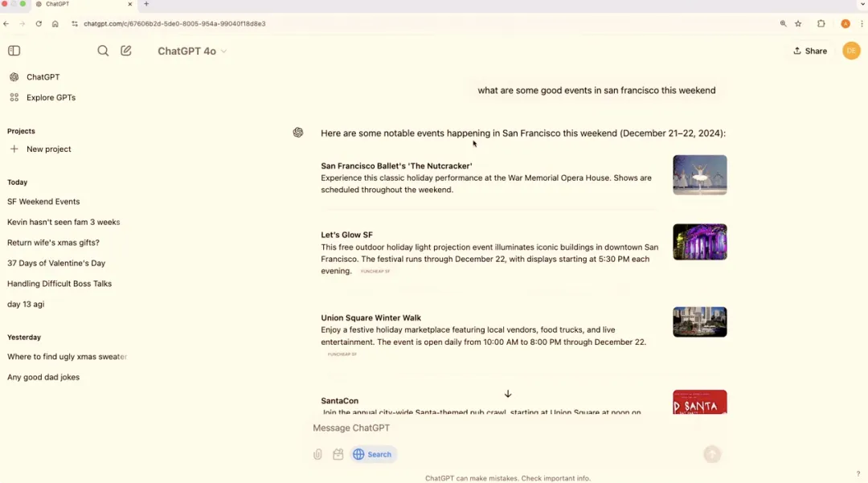Bookmark the page with the star icon
The width and height of the screenshot is (868, 483).
[798, 24]
